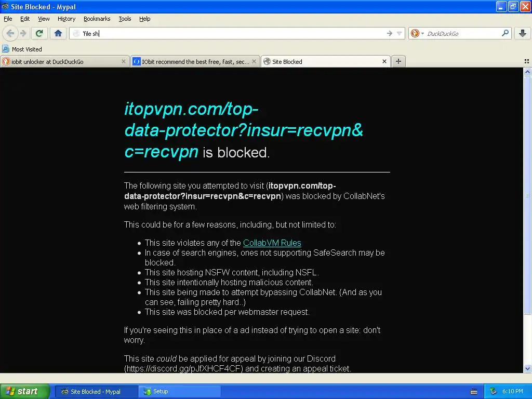Close the iobit unlocker at DuckDuckGo tab
The image size is (532, 399).
[124, 61]
